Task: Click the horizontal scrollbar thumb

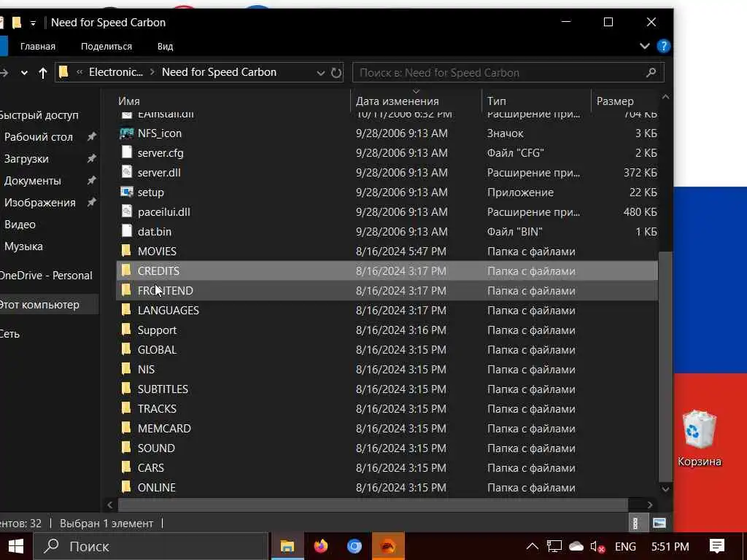Action: point(373,505)
